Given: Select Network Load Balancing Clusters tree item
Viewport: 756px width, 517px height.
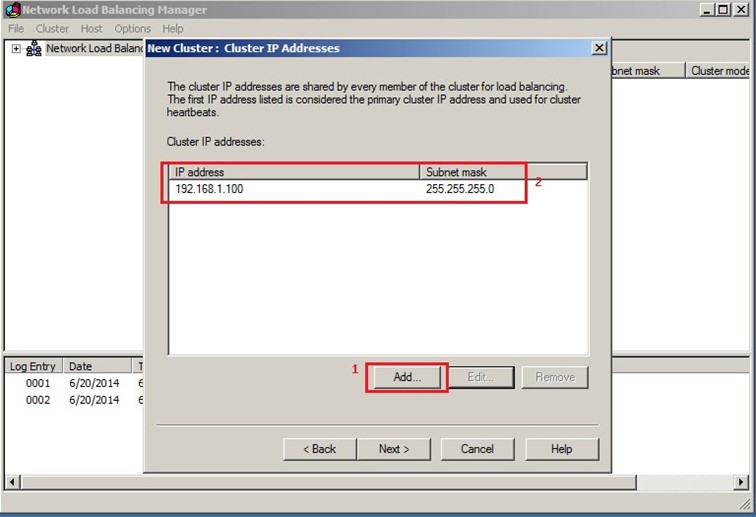Looking at the screenshot, I should pos(94,48).
